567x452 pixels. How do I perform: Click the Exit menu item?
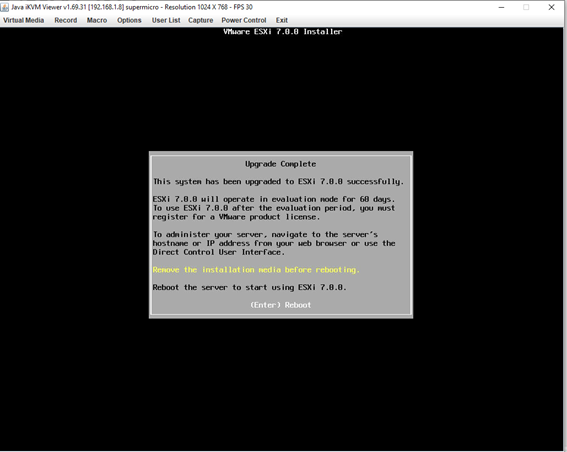coord(282,20)
